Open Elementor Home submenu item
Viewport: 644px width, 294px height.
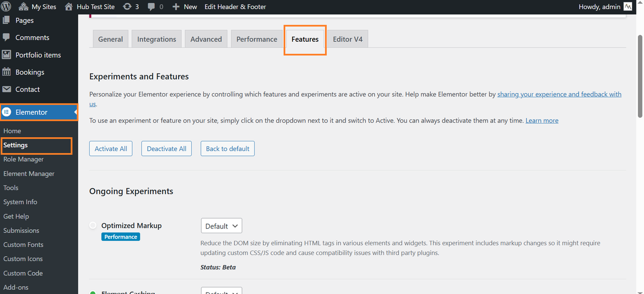point(12,131)
